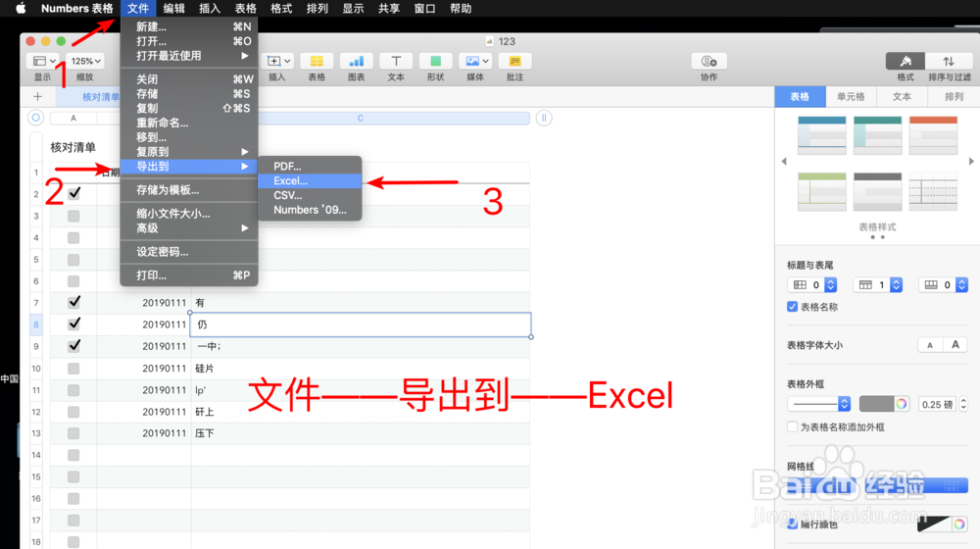Switch to the 文本 inspector tab

[902, 96]
